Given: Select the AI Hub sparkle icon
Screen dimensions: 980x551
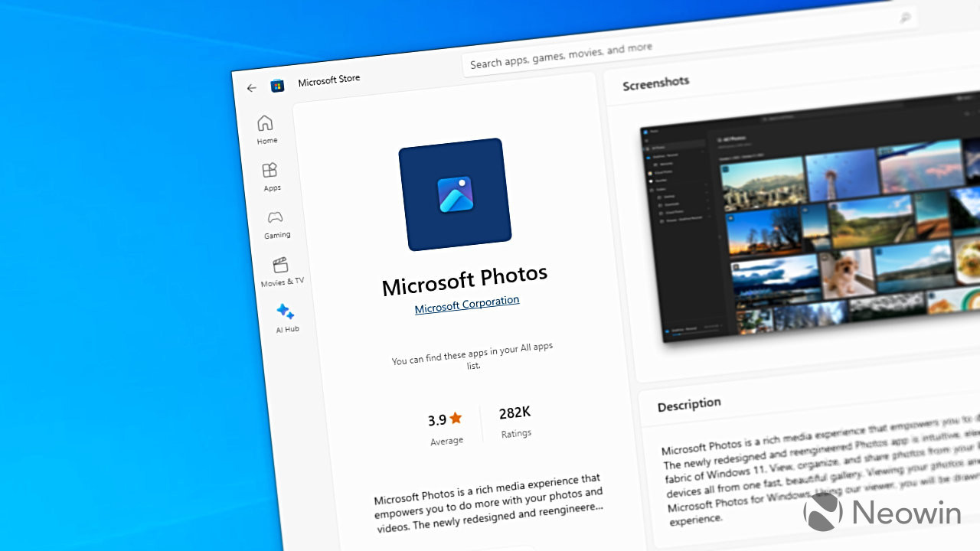Looking at the screenshot, I should point(285,311).
